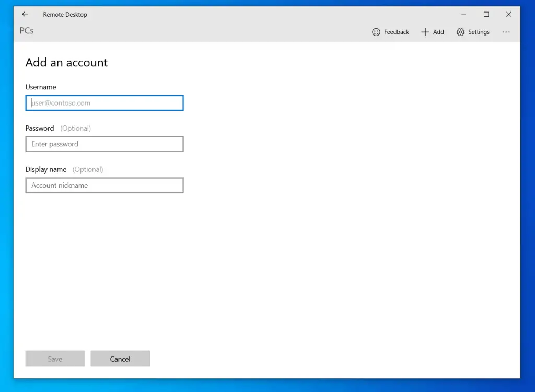Click the Save button
535x392 pixels.
coord(54,359)
